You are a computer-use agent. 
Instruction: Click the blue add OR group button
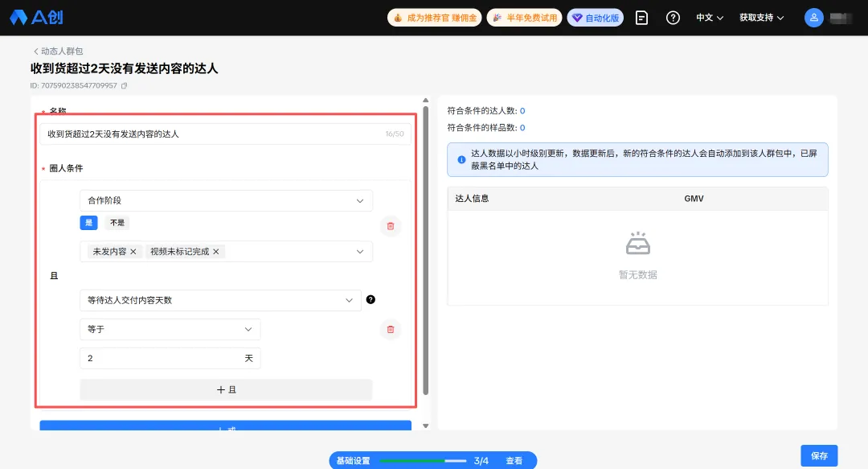[x=225, y=426]
